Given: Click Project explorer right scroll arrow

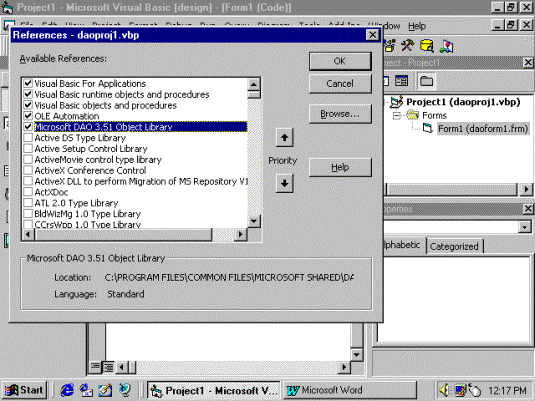Looking at the screenshot, I should point(526,189).
